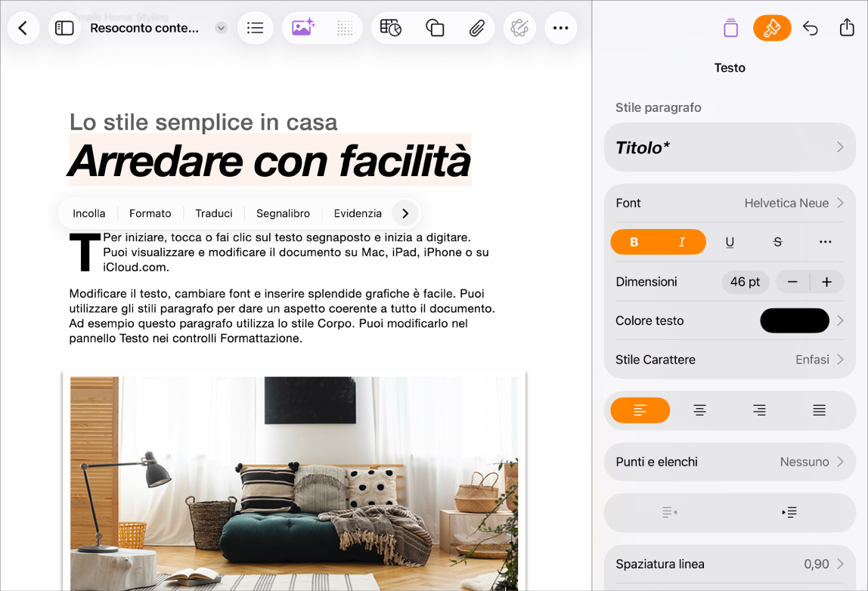The image size is (868, 591).
Task: Decrease font size with minus button
Action: point(792,282)
